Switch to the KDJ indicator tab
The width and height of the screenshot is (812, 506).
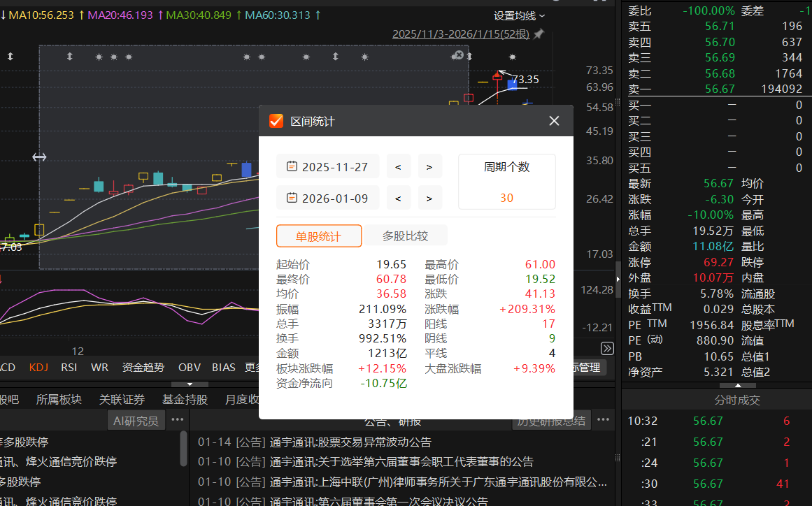tap(38, 366)
